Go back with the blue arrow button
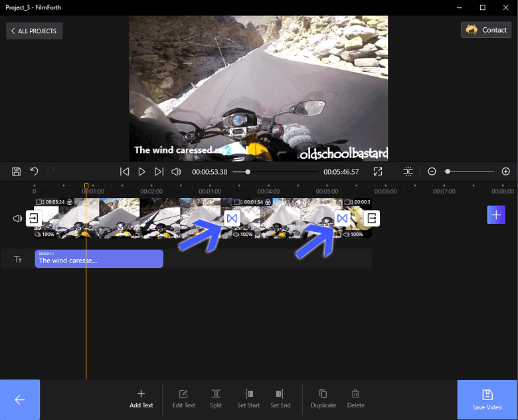518x420 pixels. point(20,399)
